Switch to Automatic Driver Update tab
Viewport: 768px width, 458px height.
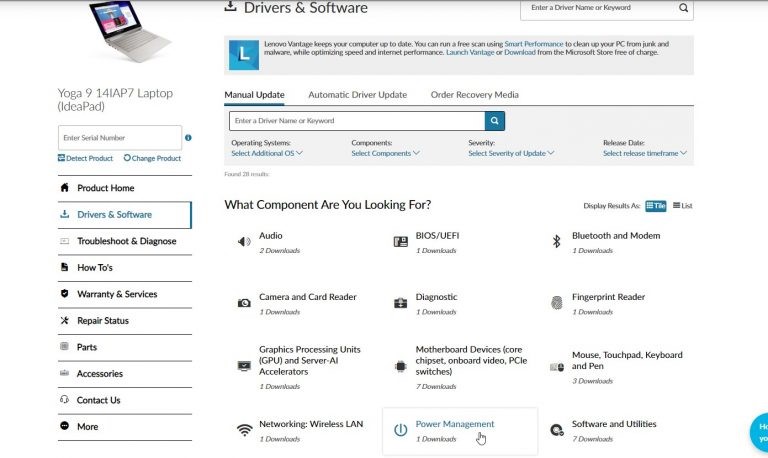357,94
